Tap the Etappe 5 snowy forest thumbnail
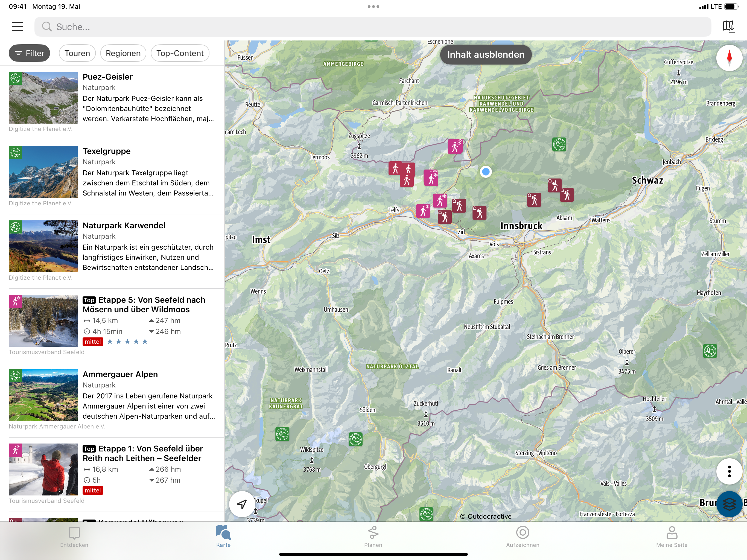Screen dimensions: 747x560 [x=43, y=320]
